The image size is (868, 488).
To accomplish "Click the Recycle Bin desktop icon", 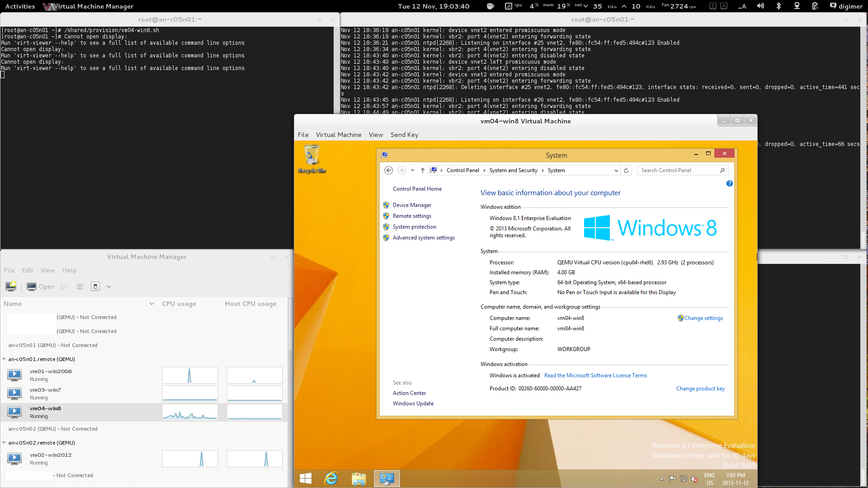I will [312, 159].
